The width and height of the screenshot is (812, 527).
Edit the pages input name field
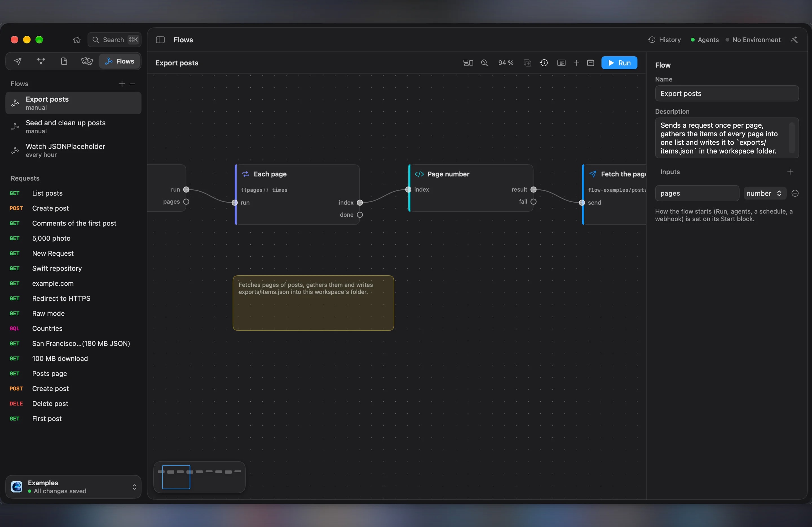coord(697,193)
